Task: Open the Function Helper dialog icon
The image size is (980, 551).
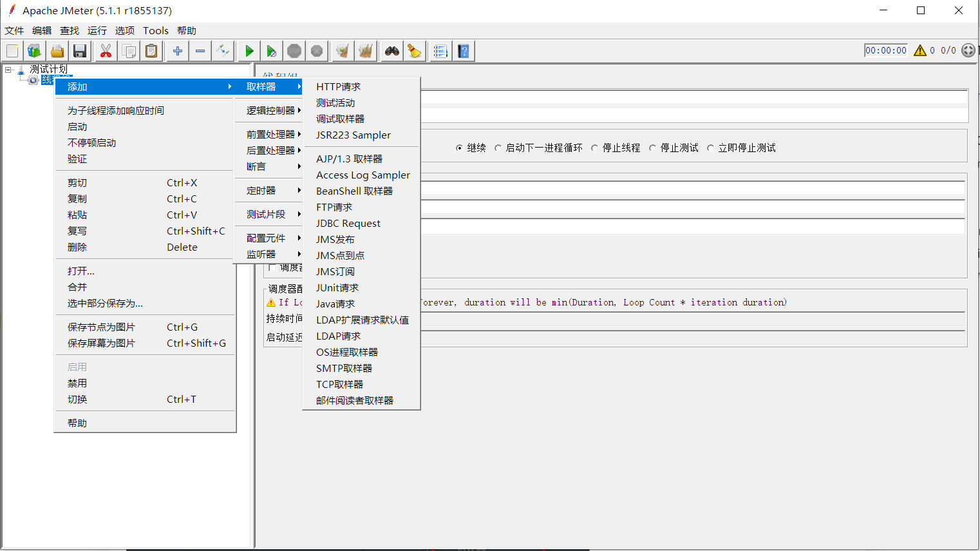Action: tap(440, 51)
